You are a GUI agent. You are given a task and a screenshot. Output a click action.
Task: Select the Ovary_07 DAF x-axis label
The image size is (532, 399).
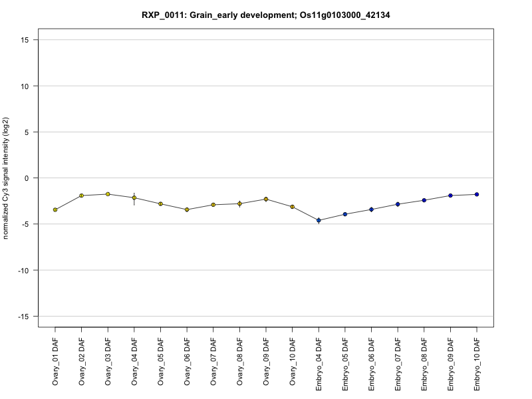(x=213, y=361)
